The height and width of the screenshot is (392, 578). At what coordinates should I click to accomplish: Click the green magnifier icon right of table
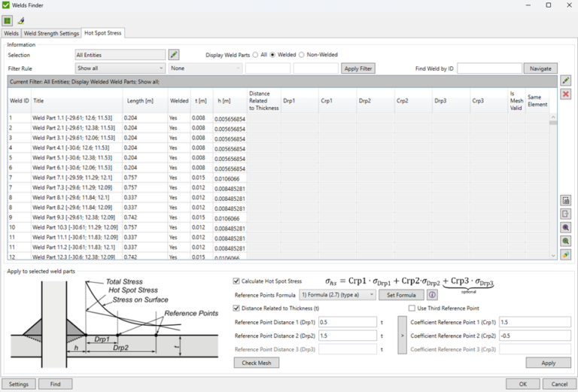tap(565, 241)
